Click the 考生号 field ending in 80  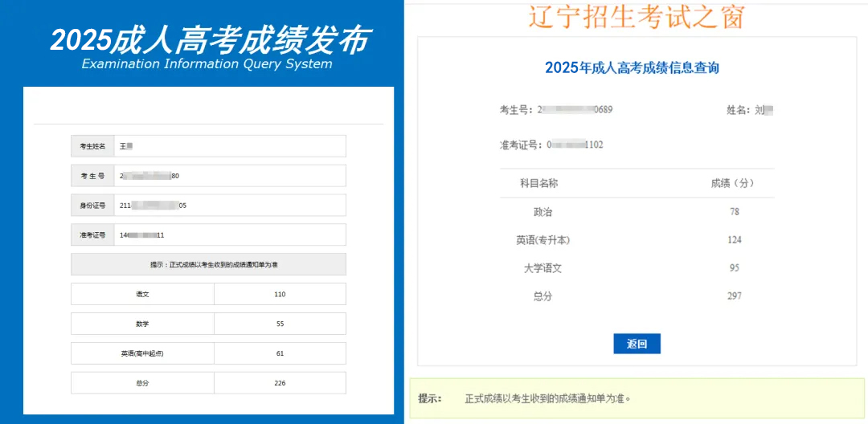[x=229, y=176]
